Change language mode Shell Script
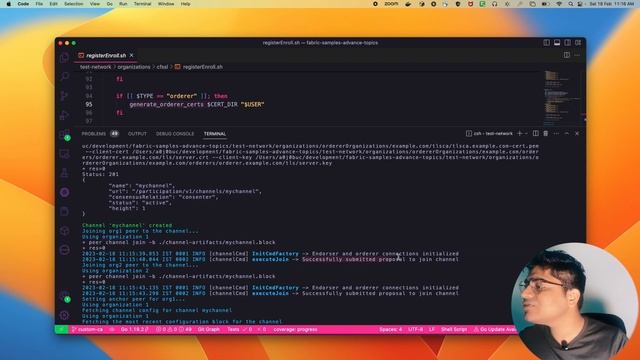Screen dimensions: 640x360 (453, 329)
